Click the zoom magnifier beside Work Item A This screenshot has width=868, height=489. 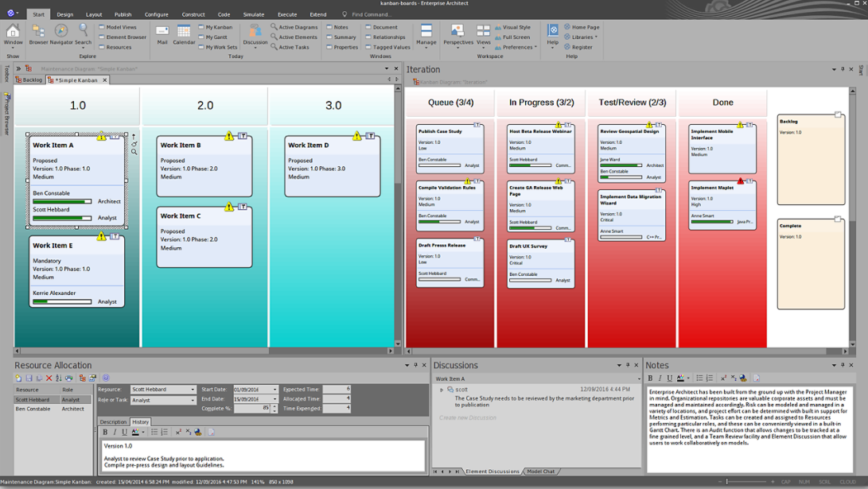(134, 152)
